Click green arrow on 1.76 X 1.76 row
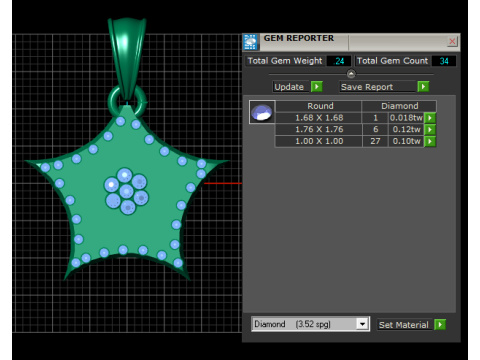This screenshot has height=360, width=480. point(430,129)
